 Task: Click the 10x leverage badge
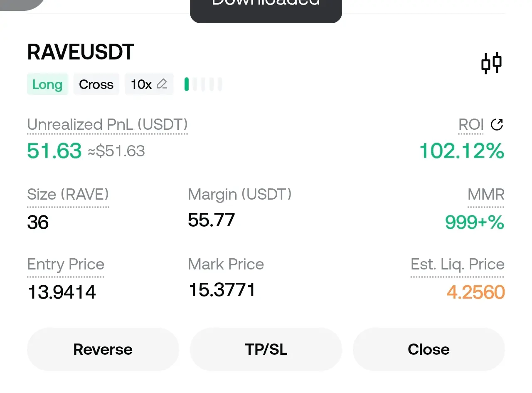tap(141, 84)
